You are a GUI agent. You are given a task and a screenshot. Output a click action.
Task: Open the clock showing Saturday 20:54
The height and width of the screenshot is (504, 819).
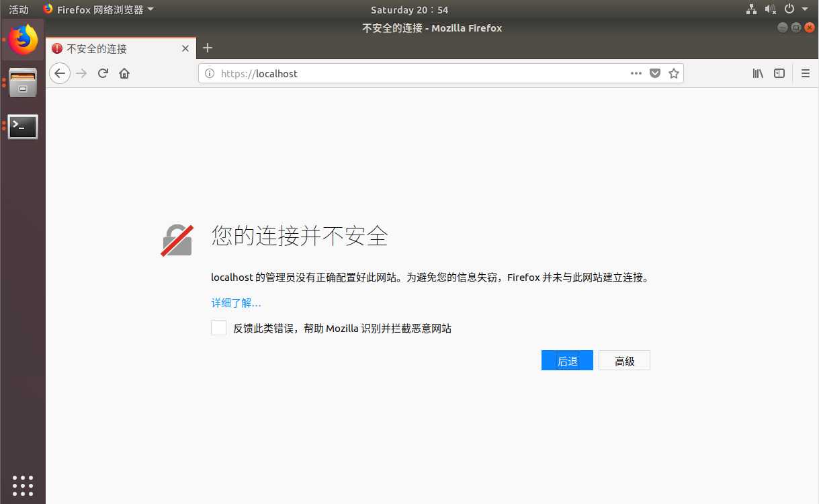click(x=409, y=9)
